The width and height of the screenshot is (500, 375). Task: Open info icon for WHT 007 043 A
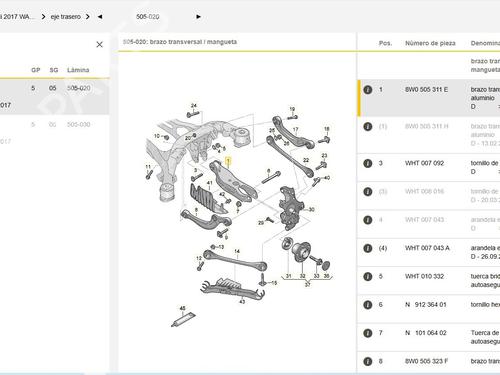point(368,248)
